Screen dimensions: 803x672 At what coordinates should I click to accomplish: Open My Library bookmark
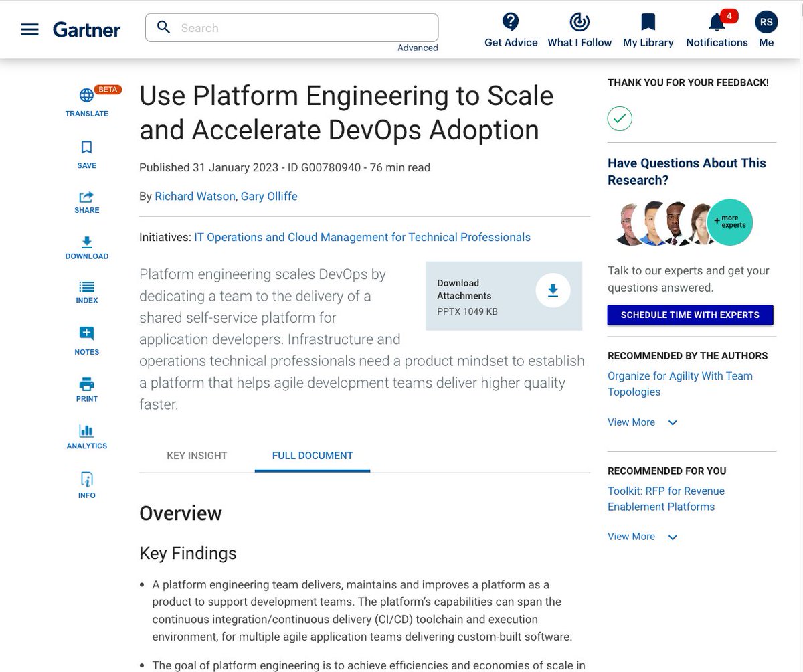coord(648,31)
